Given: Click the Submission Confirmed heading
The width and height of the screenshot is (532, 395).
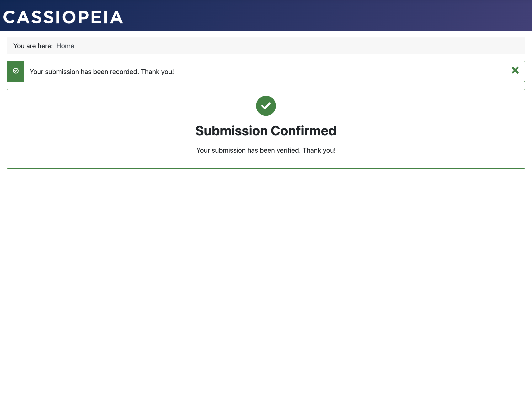Looking at the screenshot, I should (266, 131).
